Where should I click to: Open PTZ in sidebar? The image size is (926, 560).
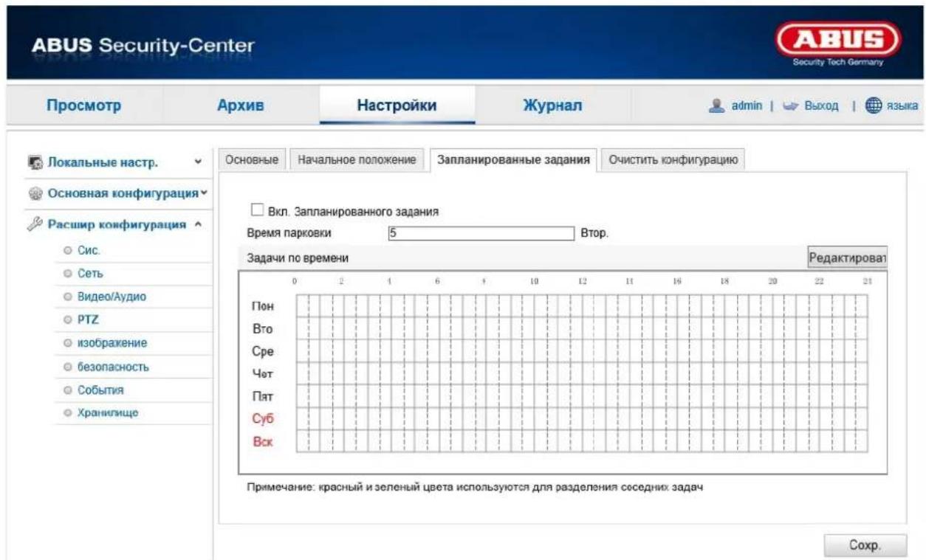click(88, 319)
